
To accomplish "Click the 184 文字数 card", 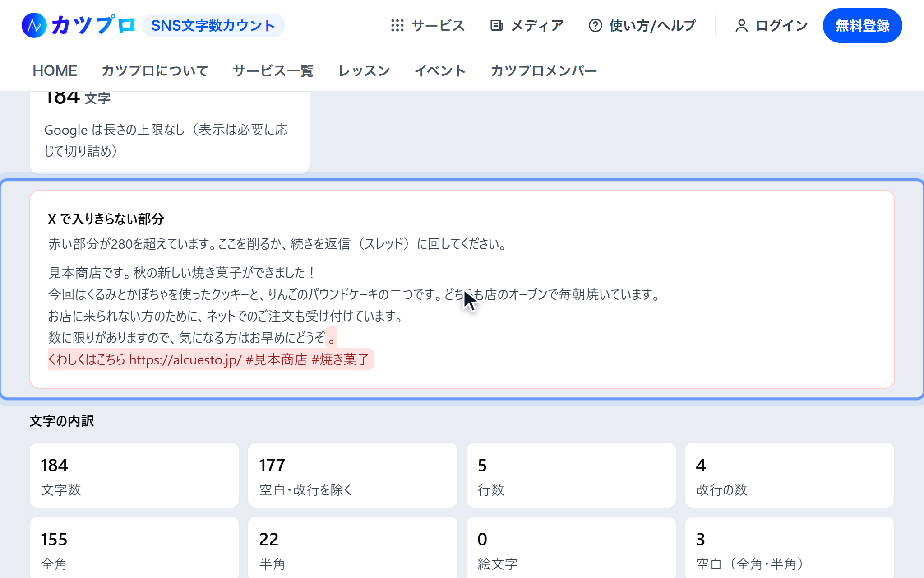I will click(x=134, y=475).
